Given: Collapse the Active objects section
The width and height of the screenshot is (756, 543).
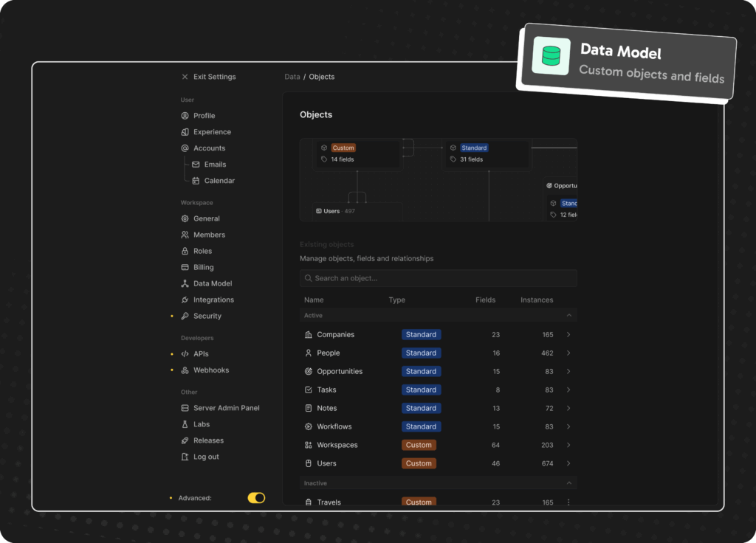Looking at the screenshot, I should point(568,316).
